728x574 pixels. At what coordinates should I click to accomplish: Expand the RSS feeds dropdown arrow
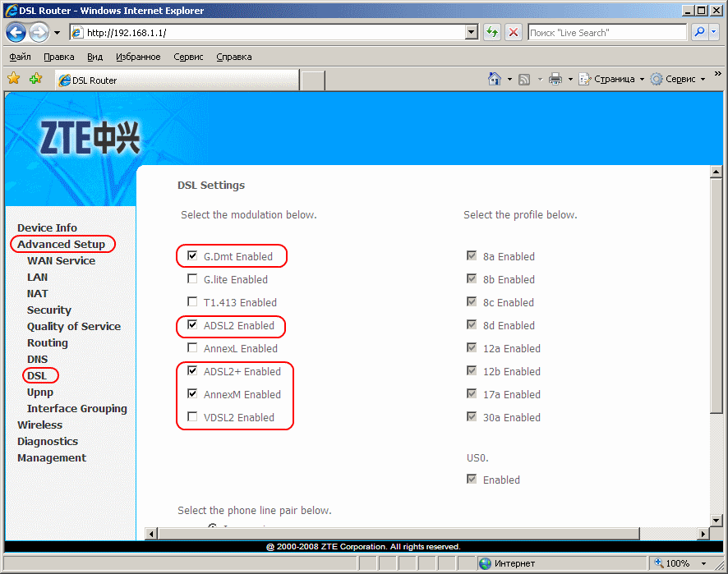point(540,80)
